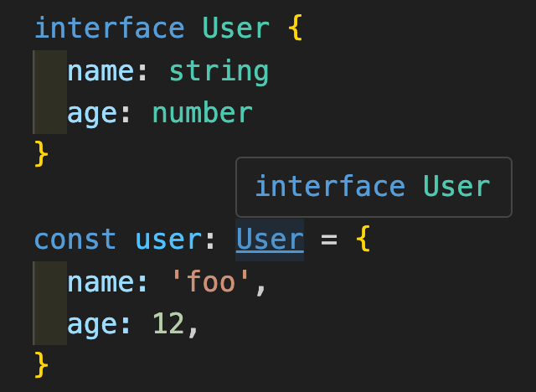Click the interface keyword on the first line
The image size is (536, 392).
(x=109, y=28)
